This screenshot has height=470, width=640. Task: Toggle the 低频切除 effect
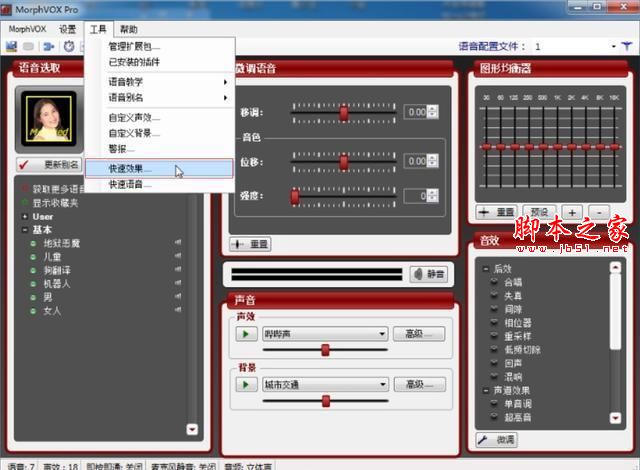pyautogui.click(x=522, y=350)
